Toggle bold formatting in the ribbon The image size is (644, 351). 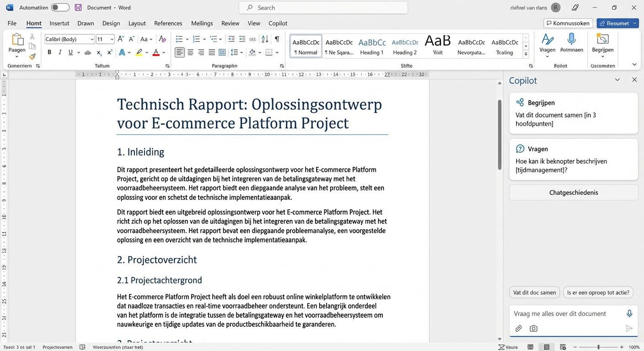click(x=49, y=52)
